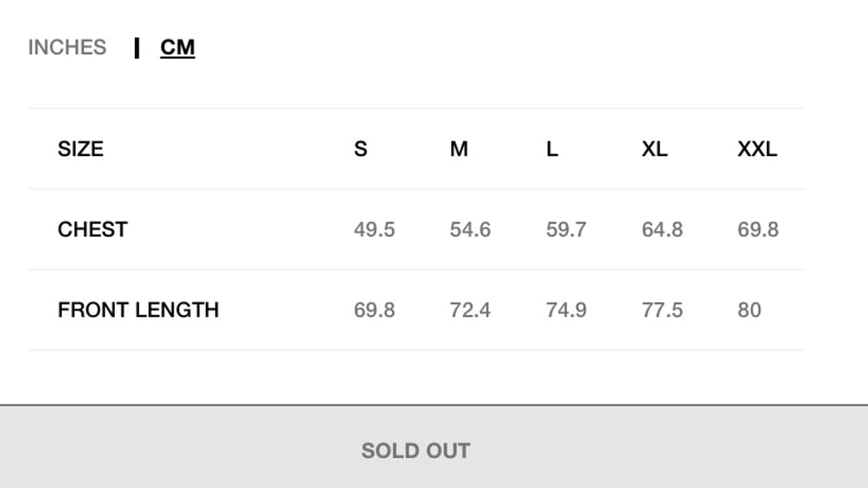Click front length value 77.5
Screen dimensions: 868x488
(662, 310)
